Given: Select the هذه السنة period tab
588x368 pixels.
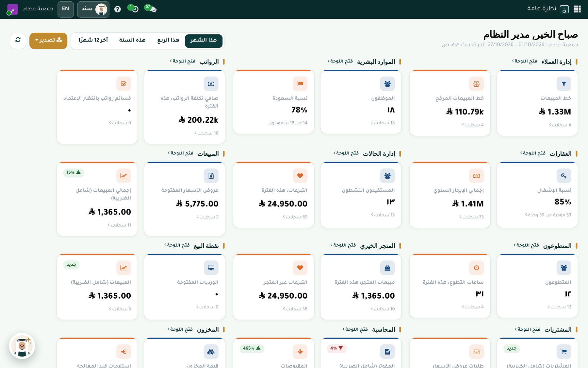Looking at the screenshot, I should (x=132, y=40).
